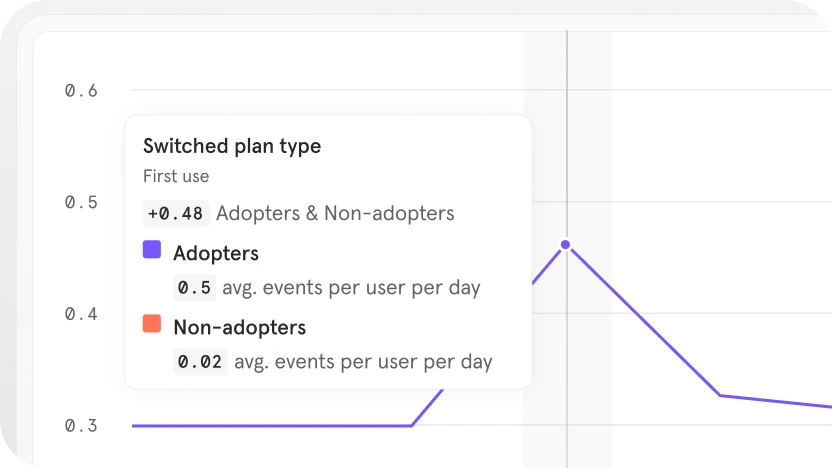The image size is (832, 468).
Task: Click the 'First use' subtitle text
Action: 176,176
